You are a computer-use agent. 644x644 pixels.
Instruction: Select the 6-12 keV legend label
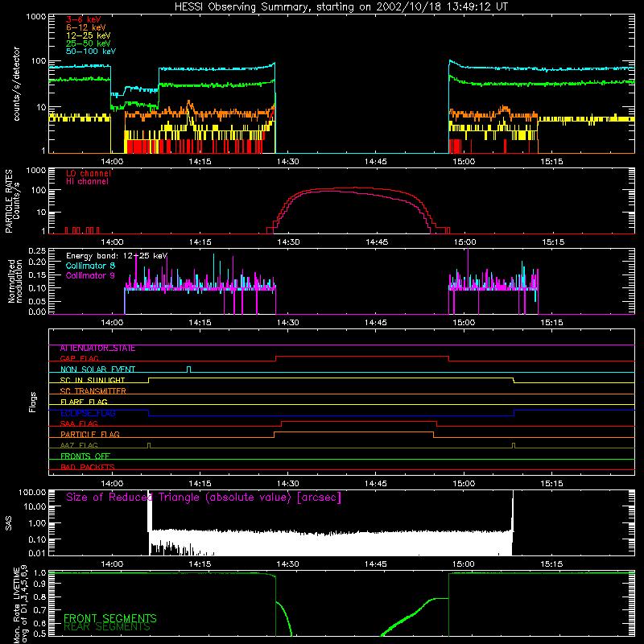(86, 27)
